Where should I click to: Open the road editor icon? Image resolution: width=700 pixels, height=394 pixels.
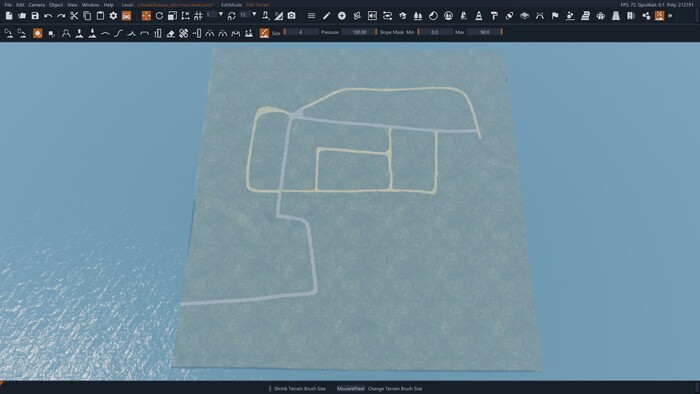point(616,16)
